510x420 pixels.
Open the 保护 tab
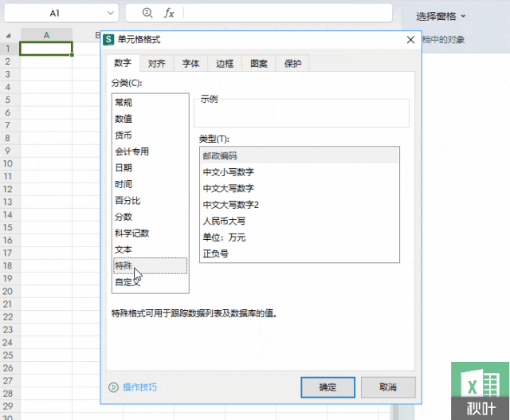(292, 64)
